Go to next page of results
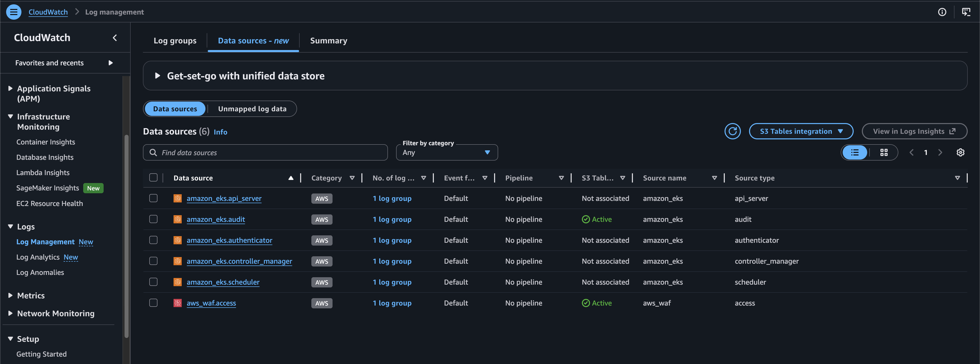The image size is (980, 364). 940,153
